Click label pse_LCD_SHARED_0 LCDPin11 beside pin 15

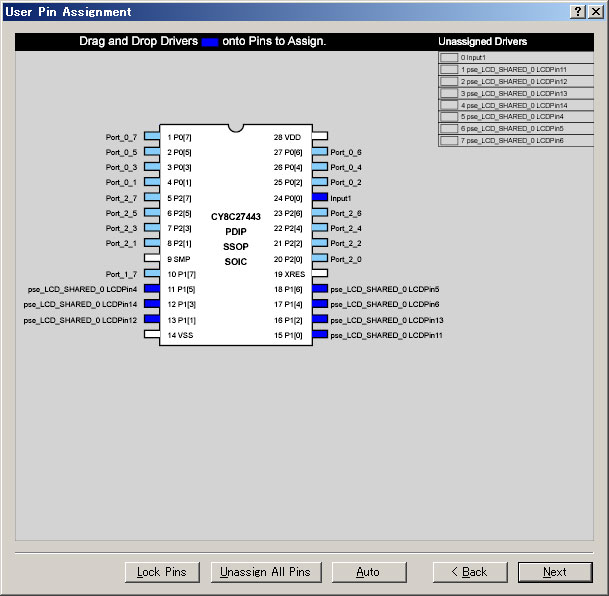[x=386, y=335]
